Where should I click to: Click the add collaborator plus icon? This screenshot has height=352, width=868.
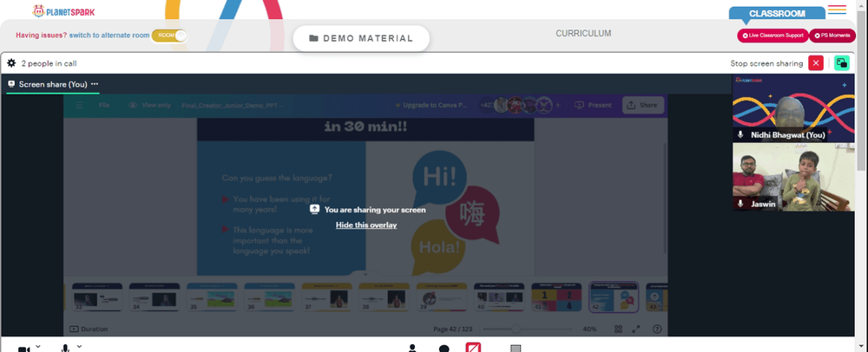(558, 105)
